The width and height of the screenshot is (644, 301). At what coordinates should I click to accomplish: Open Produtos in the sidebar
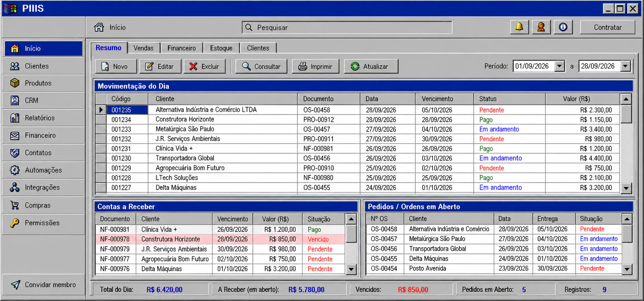click(x=43, y=83)
